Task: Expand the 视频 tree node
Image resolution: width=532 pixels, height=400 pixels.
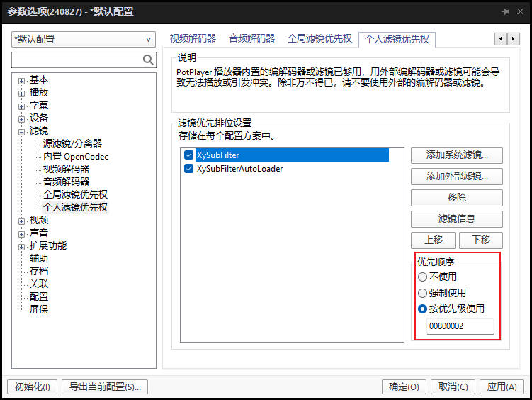Action: [22, 221]
